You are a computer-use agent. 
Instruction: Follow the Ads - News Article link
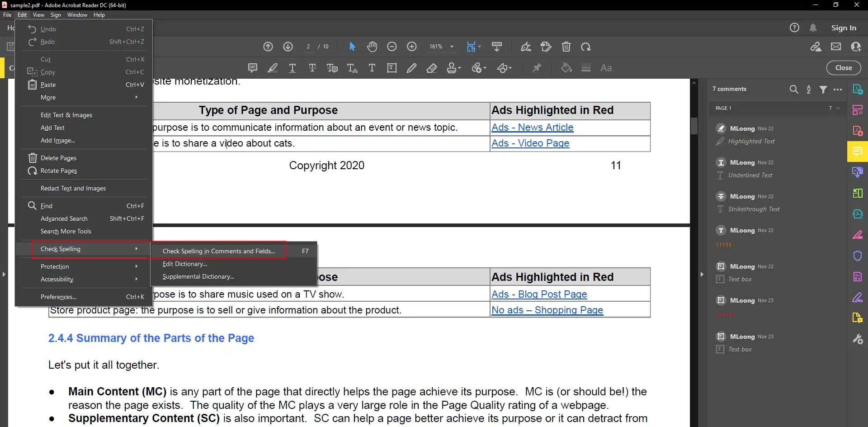pos(532,128)
